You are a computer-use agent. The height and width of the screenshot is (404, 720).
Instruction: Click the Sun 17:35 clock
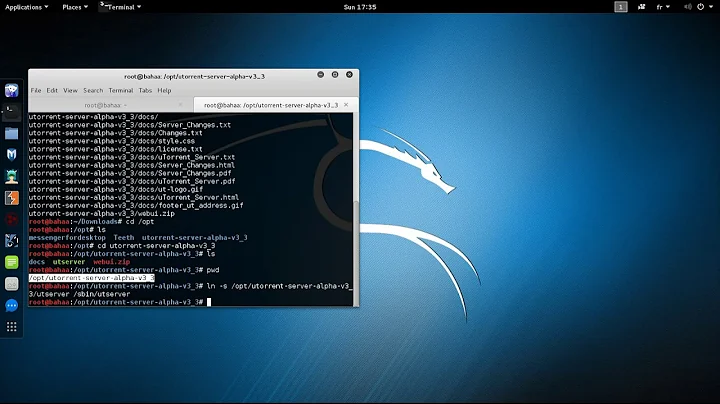(x=360, y=7)
